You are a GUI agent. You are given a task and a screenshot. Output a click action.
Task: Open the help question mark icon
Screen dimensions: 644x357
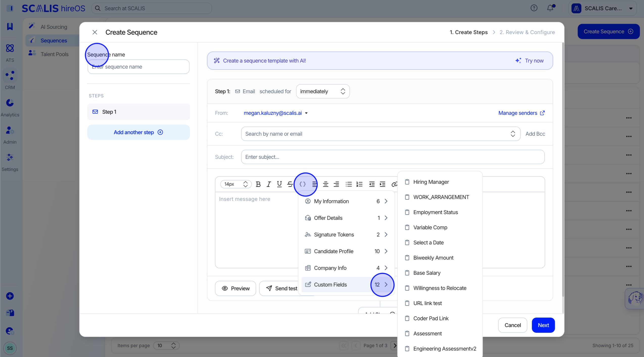(x=534, y=8)
